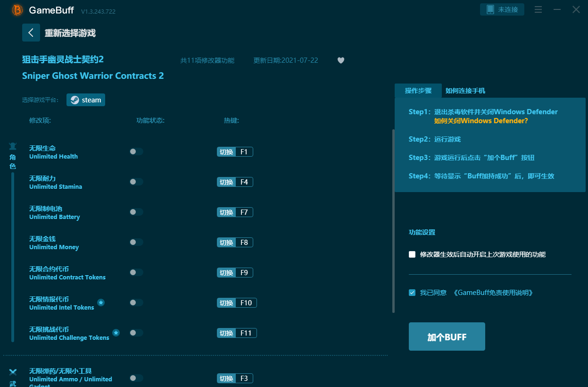The width and height of the screenshot is (588, 387).
Task: Go back using the arrow button
Action: pos(31,33)
